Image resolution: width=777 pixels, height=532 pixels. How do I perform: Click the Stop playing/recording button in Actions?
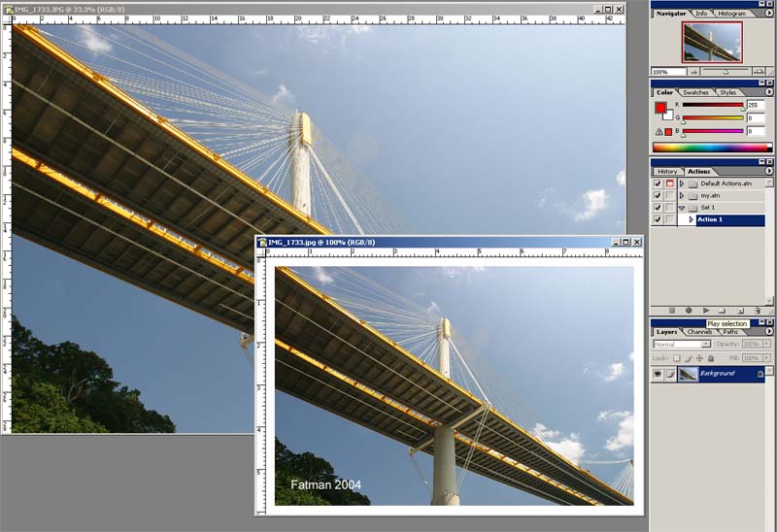(x=672, y=311)
